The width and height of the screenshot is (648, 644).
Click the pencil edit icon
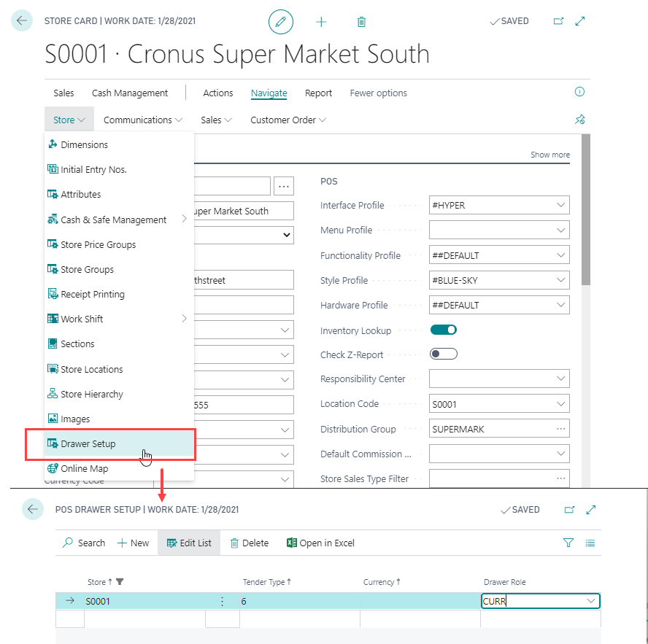coord(281,21)
